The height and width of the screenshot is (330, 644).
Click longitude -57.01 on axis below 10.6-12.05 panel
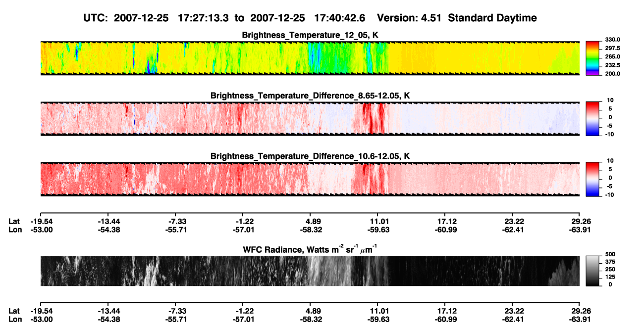click(243, 230)
